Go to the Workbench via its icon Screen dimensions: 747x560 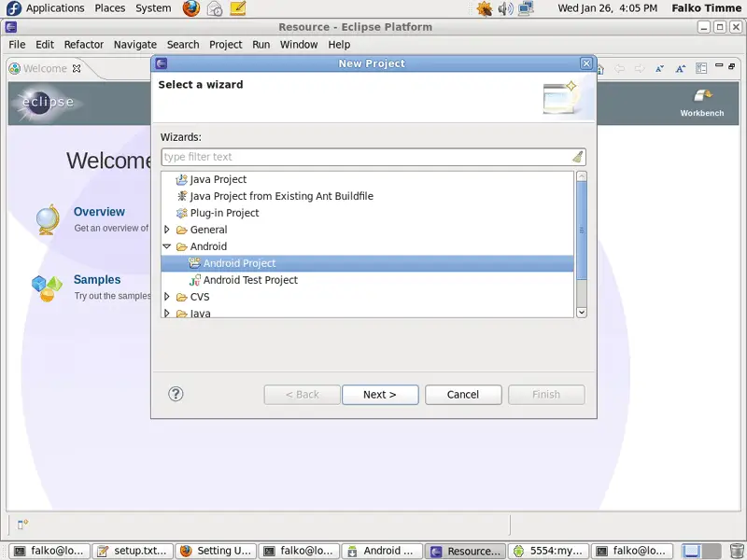(702, 96)
